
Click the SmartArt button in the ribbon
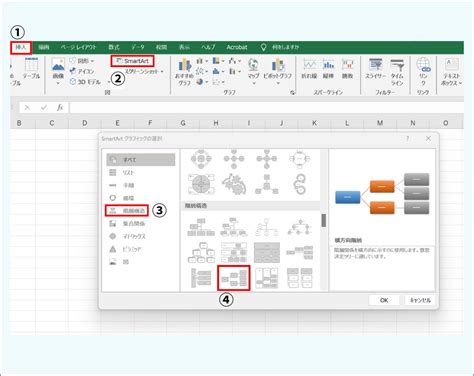click(x=132, y=61)
